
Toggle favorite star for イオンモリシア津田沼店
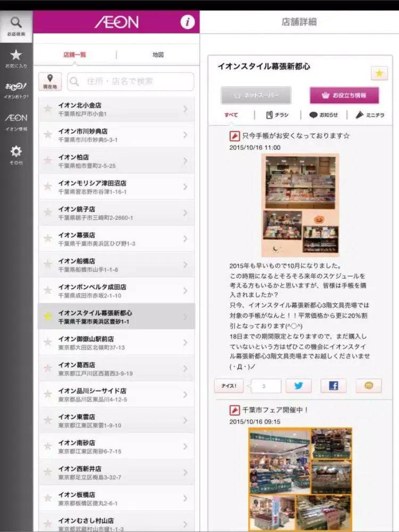[x=48, y=187]
